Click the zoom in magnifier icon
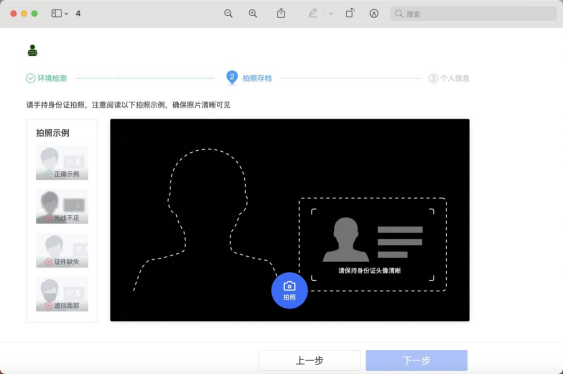Image resolution: width=564 pixels, height=375 pixels. [253, 14]
